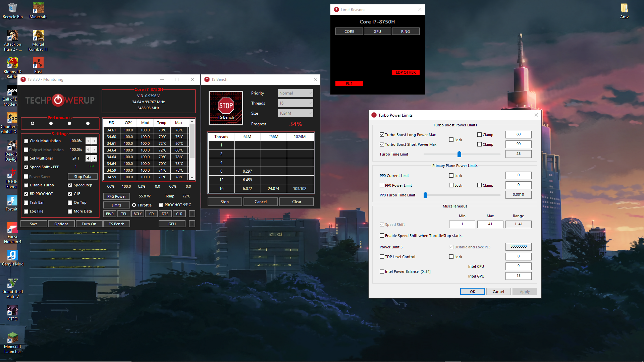Select the Grand Theft Auto V desktop icon

tap(12, 288)
